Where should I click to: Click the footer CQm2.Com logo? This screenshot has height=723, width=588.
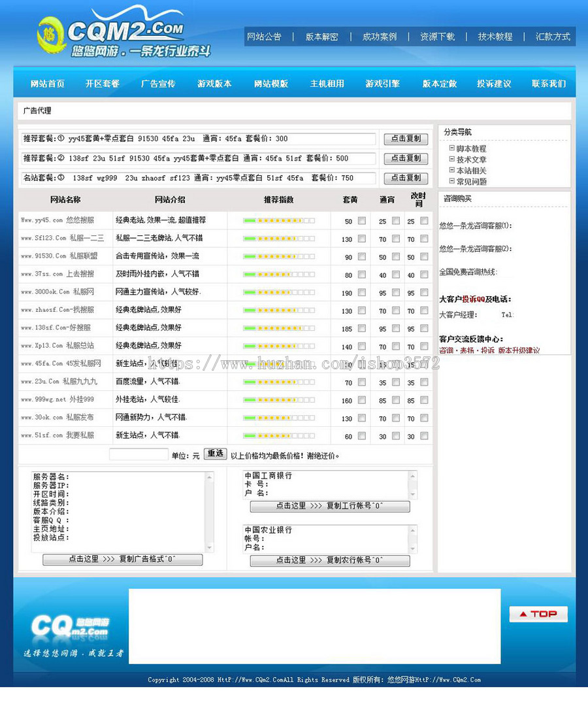70,627
